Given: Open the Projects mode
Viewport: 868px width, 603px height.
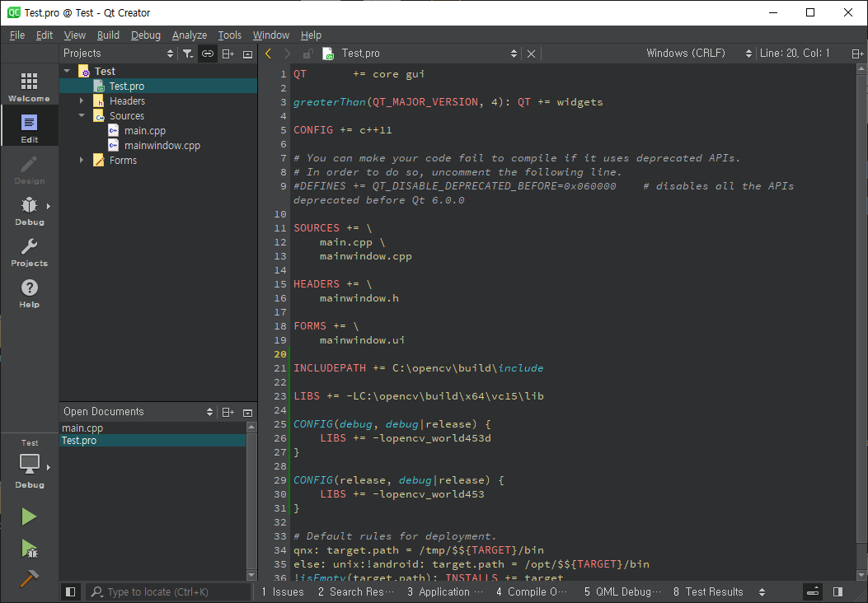Looking at the screenshot, I should click(x=29, y=252).
